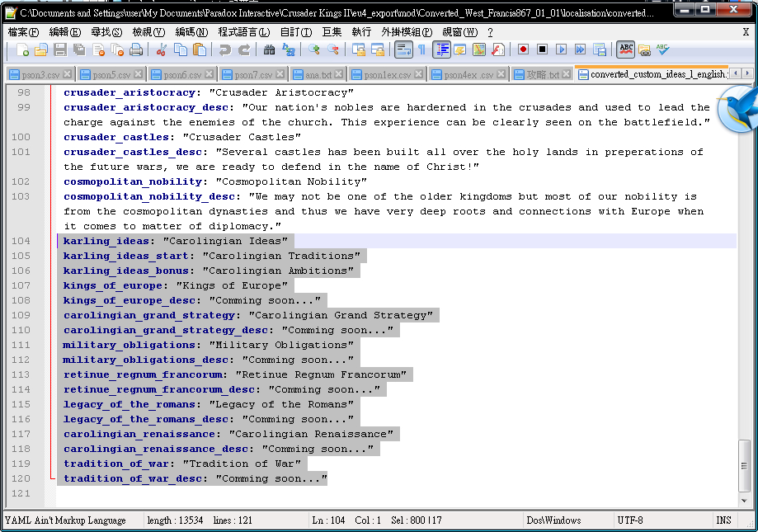
Task: Open Replace dialog from toolbar
Action: 288,49
